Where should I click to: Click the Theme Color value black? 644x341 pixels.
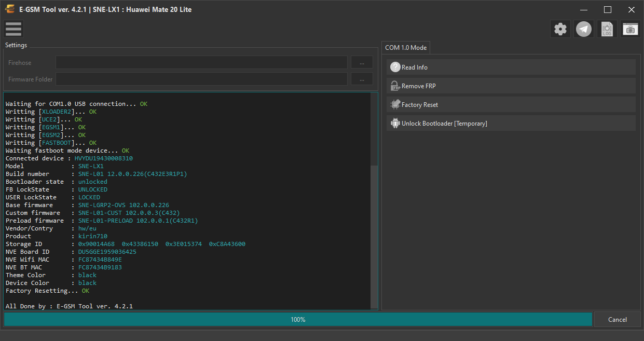pyautogui.click(x=87, y=275)
